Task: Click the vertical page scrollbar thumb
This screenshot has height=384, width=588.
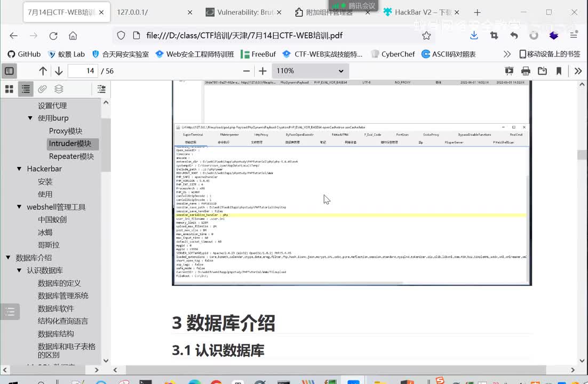Action: pos(582,155)
